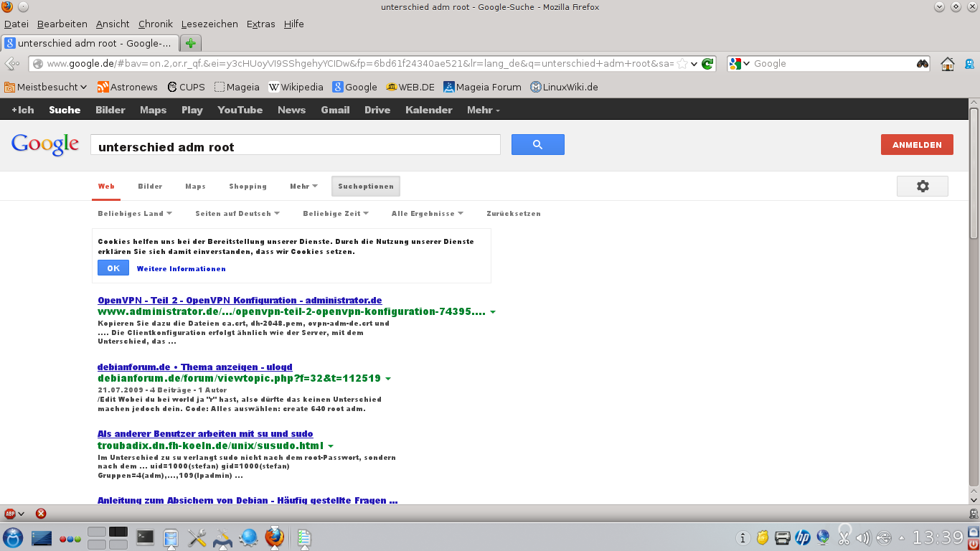Toggle the Suchoptionen button
The width and height of the screenshot is (980, 551).
pyautogui.click(x=366, y=187)
